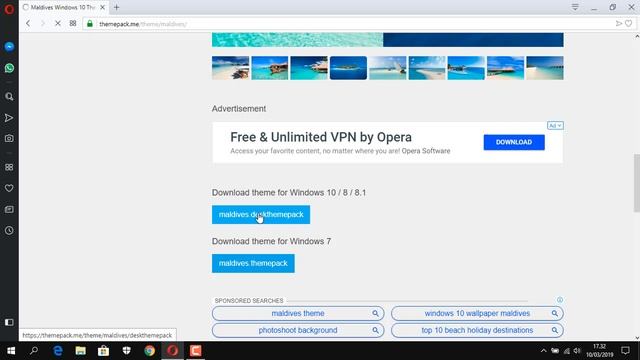Viewport: 640px width, 360px height.
Task: Click the sponsored searches info icon
Action: (560, 300)
